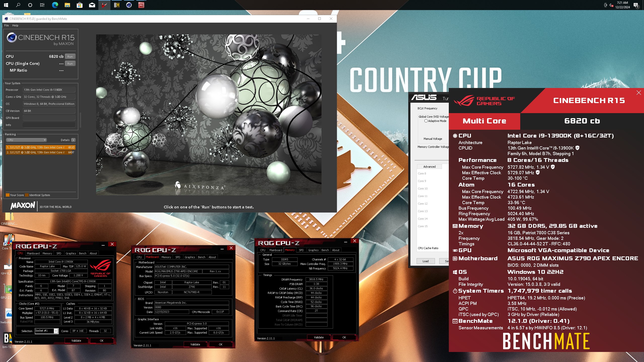Select ranking row scoring 6497
The image size is (644, 362).
pyautogui.click(x=41, y=152)
